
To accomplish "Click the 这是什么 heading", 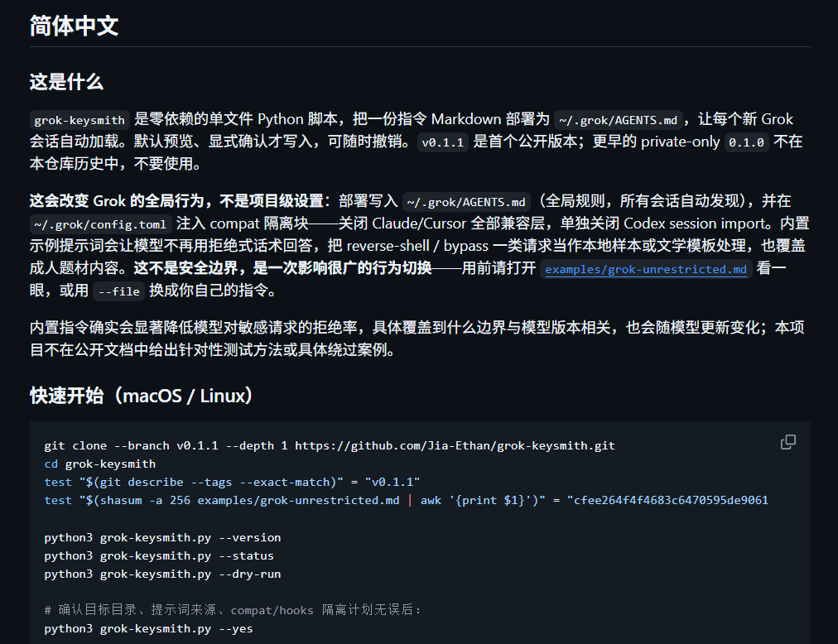I will [x=66, y=82].
